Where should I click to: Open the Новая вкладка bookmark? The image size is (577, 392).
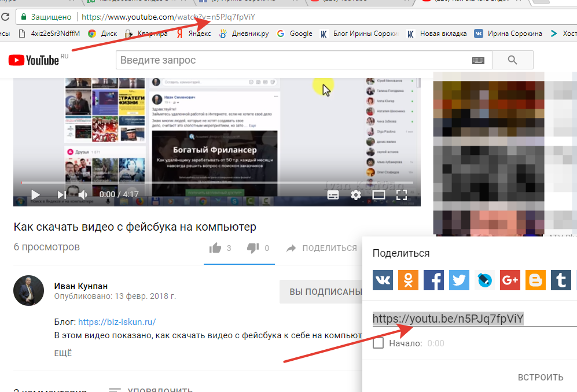coord(437,34)
